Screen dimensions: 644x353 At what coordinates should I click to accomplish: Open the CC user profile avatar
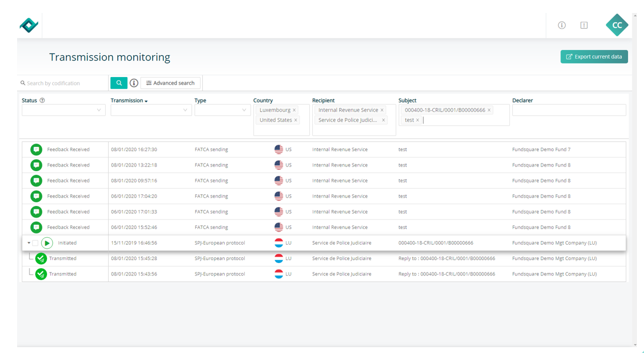[617, 25]
